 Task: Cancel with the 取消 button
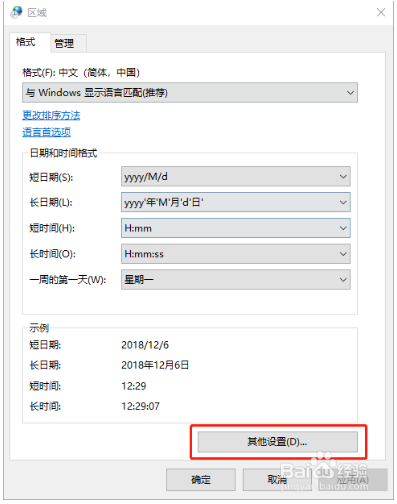point(277,480)
